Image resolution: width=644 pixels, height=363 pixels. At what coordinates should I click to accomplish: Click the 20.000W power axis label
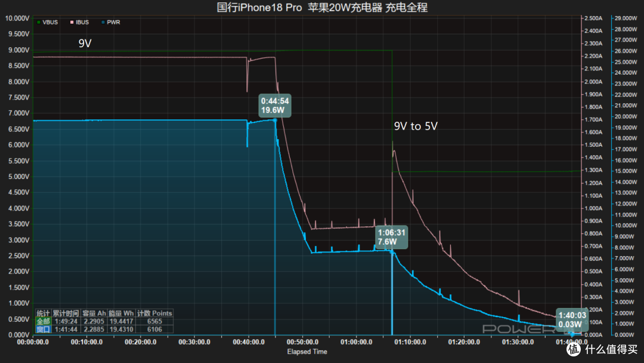tap(626, 116)
